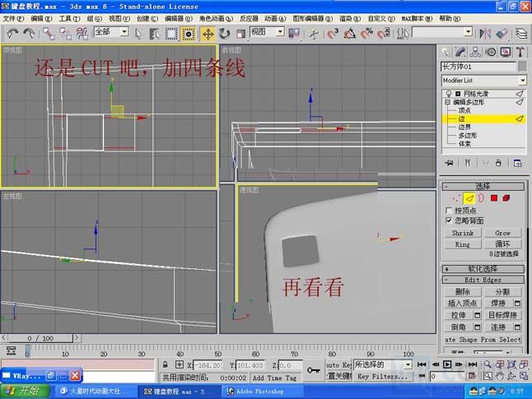Open the 全部 selection filter dropdown
Viewport: 532px width, 399px height.
pyautogui.click(x=124, y=32)
